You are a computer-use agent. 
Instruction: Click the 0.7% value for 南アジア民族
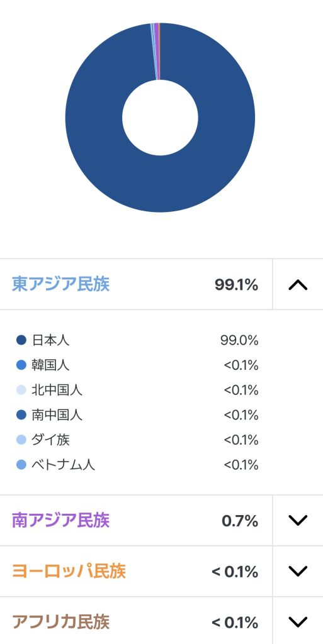pyautogui.click(x=240, y=521)
